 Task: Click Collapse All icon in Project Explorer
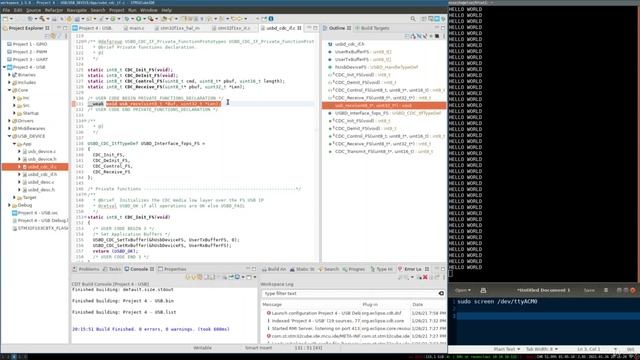pos(47,36)
